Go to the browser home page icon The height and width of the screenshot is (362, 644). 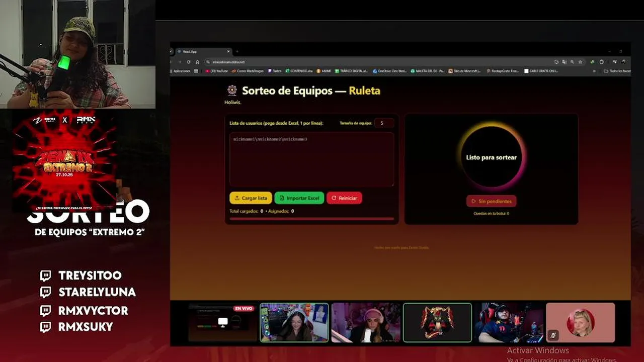197,62
